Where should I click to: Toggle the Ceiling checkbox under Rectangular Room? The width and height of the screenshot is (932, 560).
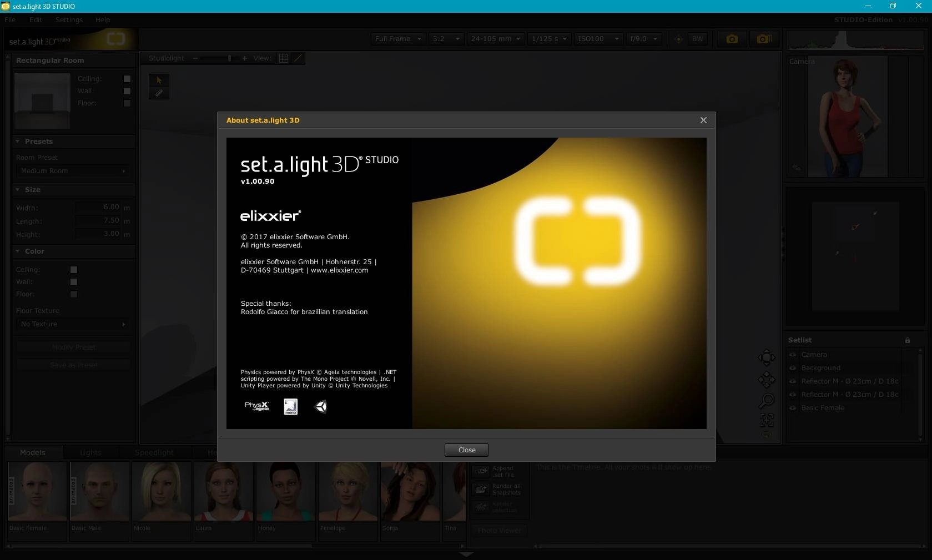pyautogui.click(x=127, y=79)
